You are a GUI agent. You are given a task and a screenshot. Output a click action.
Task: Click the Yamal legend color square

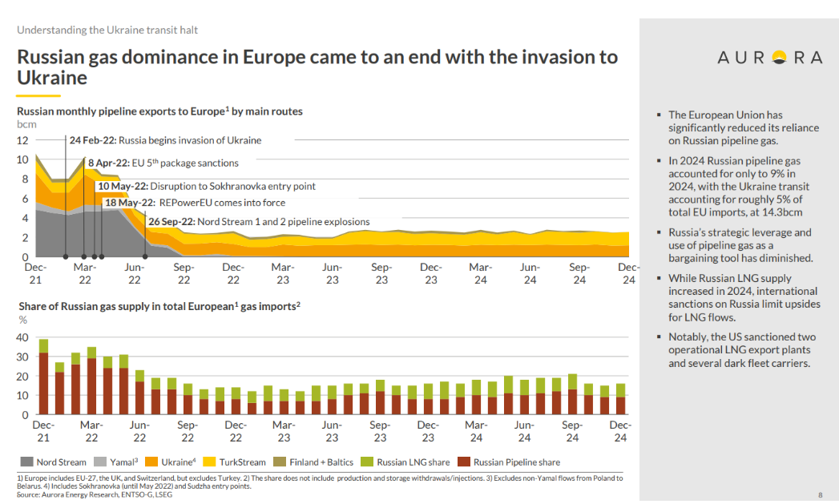point(100,462)
